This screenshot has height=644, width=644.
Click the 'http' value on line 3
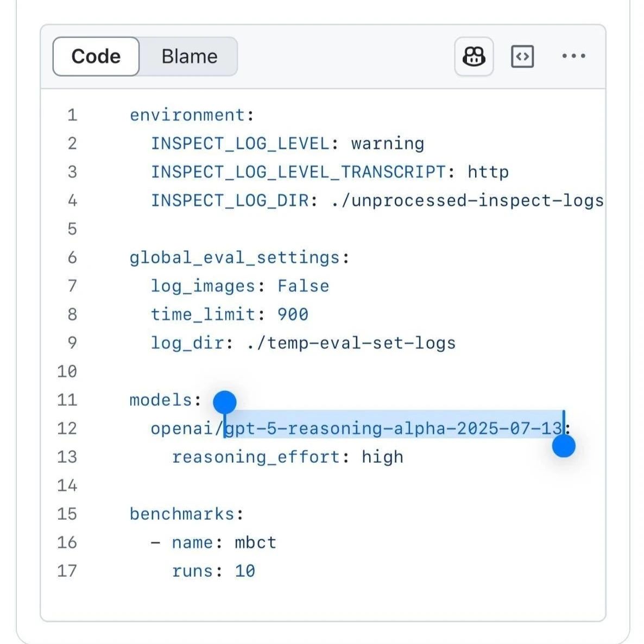(488, 172)
